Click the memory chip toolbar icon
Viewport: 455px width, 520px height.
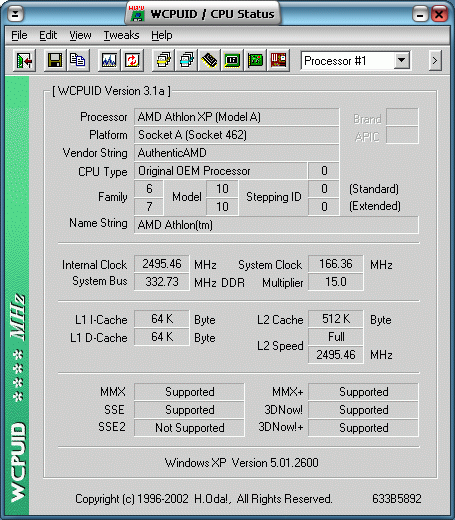point(209,60)
